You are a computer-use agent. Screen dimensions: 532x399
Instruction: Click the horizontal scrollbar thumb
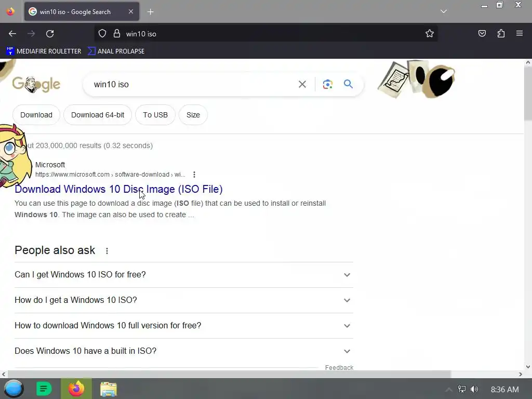point(229,374)
